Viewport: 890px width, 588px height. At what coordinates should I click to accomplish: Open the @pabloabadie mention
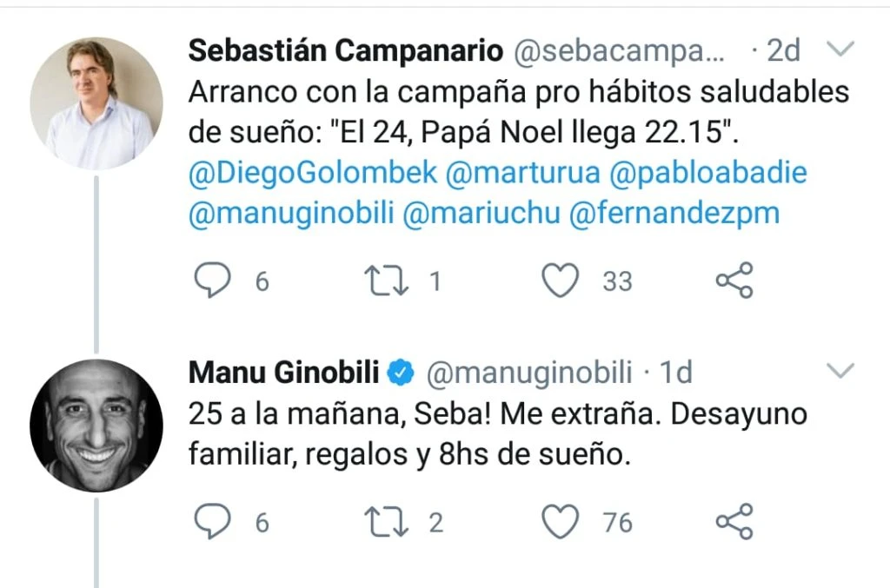709,172
